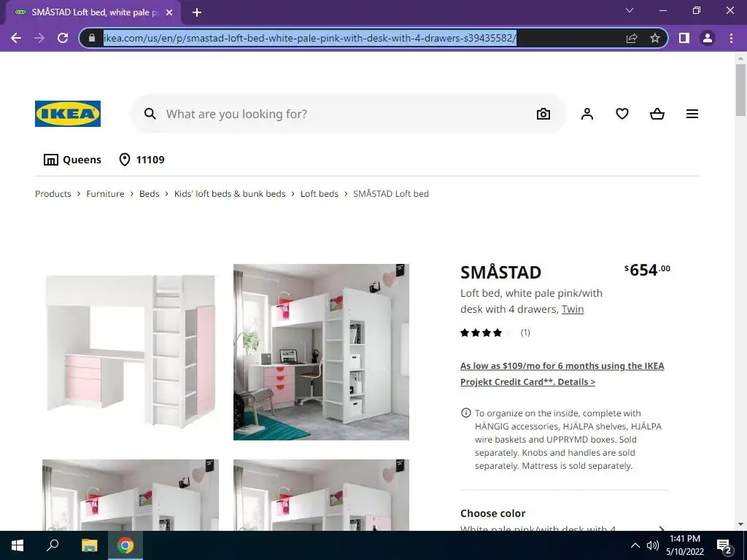Click the search magnifier icon

point(150,114)
